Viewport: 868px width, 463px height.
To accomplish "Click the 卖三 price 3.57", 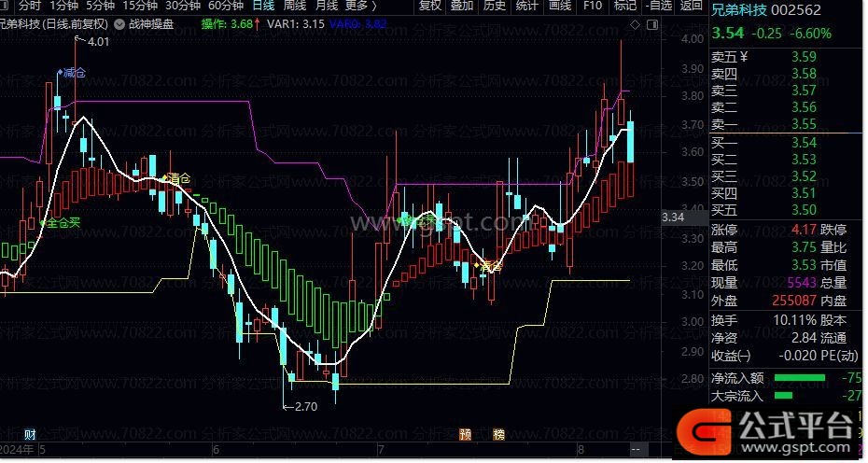I will 804,90.
